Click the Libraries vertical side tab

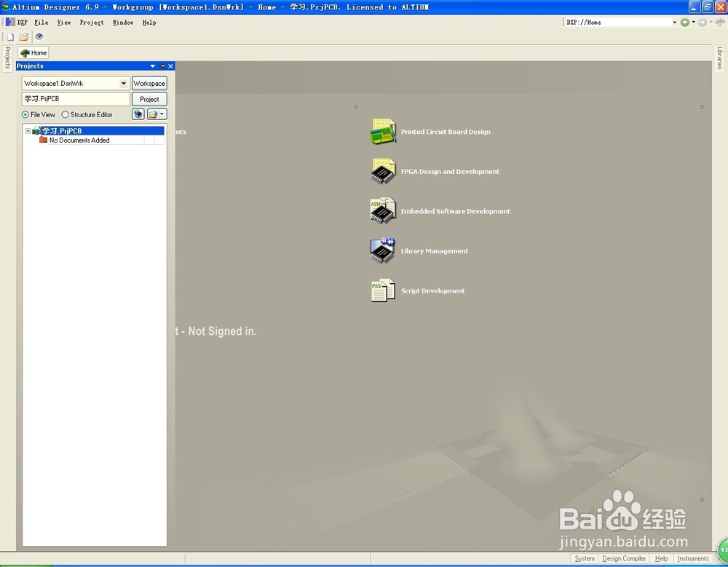point(720,58)
